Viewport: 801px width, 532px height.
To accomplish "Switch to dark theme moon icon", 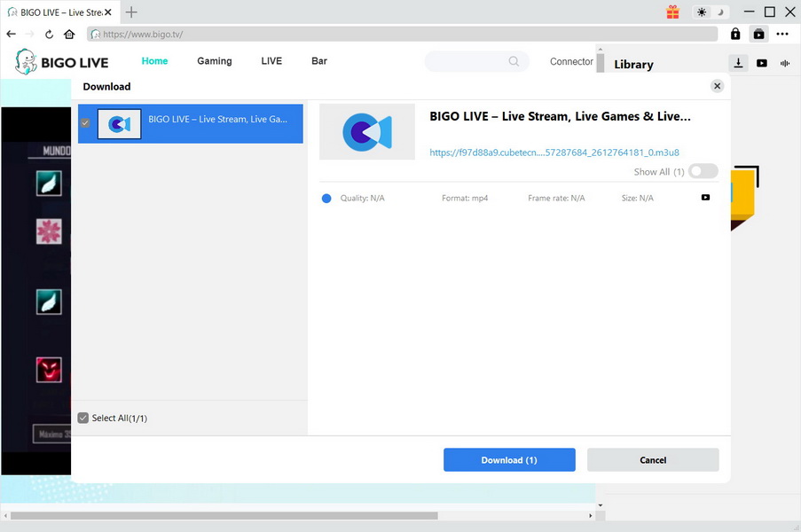I will [x=720, y=12].
